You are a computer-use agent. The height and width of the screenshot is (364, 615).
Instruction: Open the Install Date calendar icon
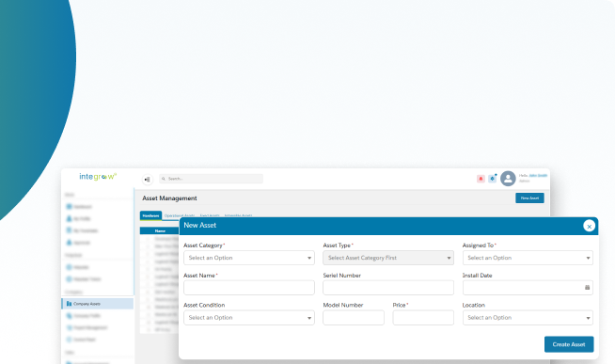[x=587, y=288]
